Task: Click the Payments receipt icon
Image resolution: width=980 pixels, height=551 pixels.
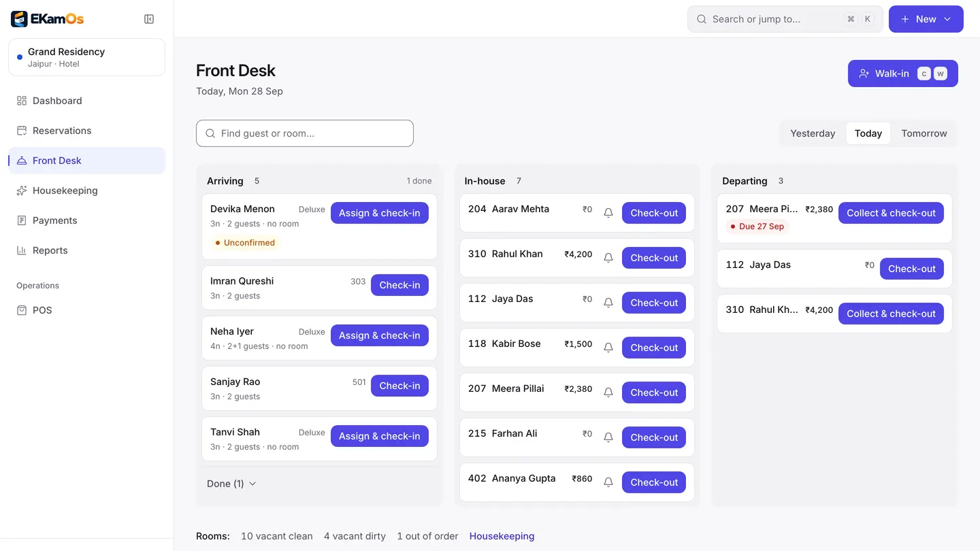Action: [x=22, y=220]
